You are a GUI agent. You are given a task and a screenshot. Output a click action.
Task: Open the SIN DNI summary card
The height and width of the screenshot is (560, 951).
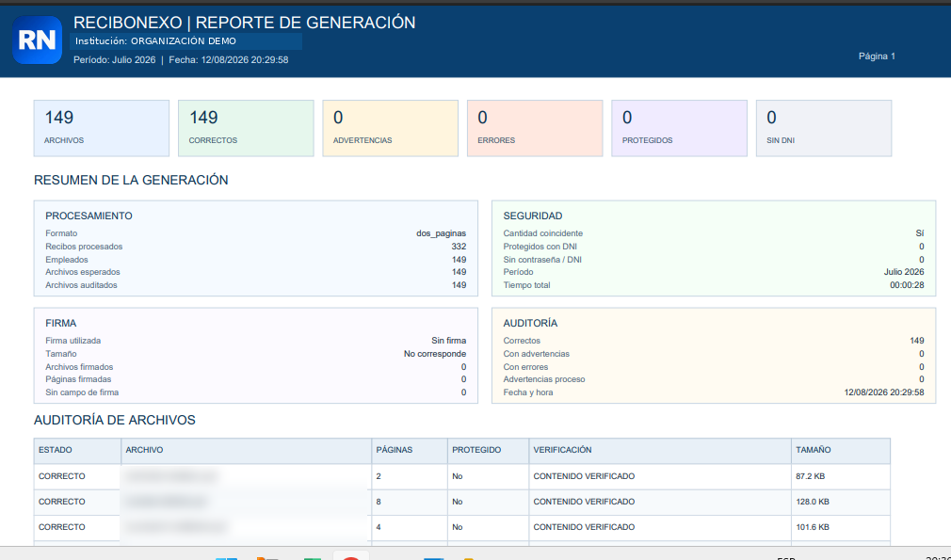tap(824, 129)
